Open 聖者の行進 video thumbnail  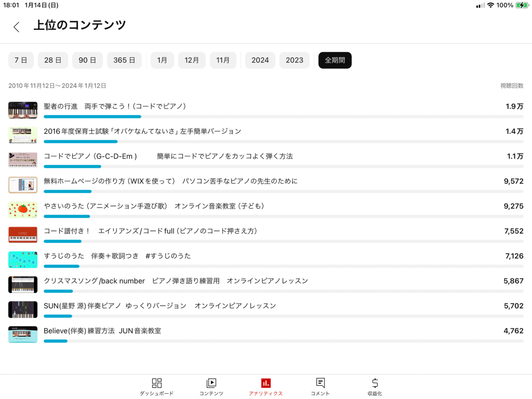(23, 110)
